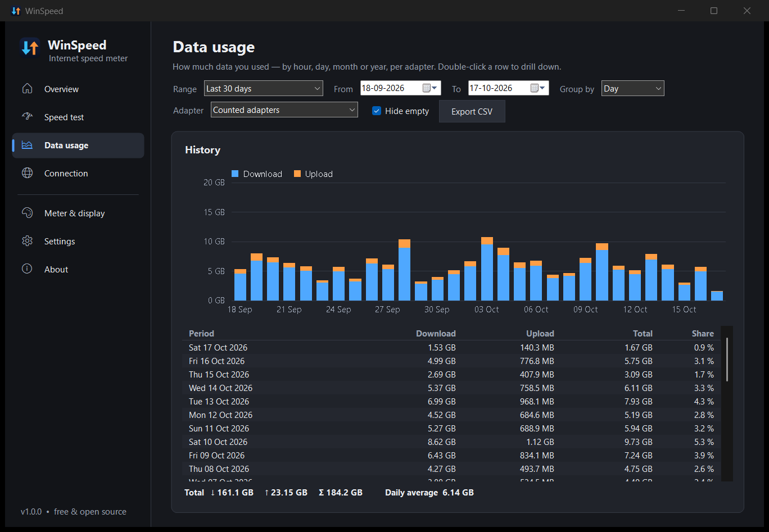Screen dimensions: 769x532
Task: Click the orange Upload legend swatch
Action: (297, 174)
